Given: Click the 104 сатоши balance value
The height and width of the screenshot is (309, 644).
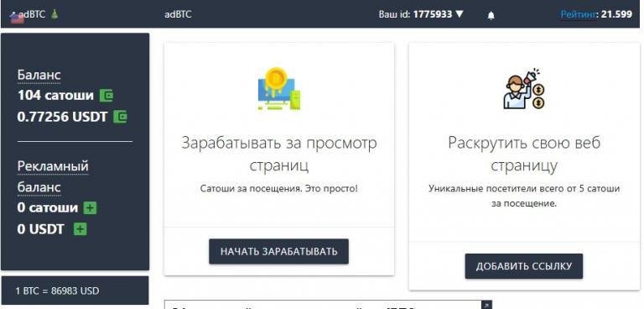Looking at the screenshot, I should pos(55,96).
